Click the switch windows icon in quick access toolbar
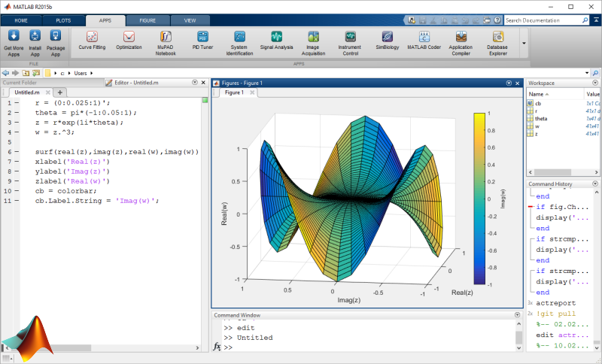Viewport: 602px width, 364px height. click(x=487, y=20)
